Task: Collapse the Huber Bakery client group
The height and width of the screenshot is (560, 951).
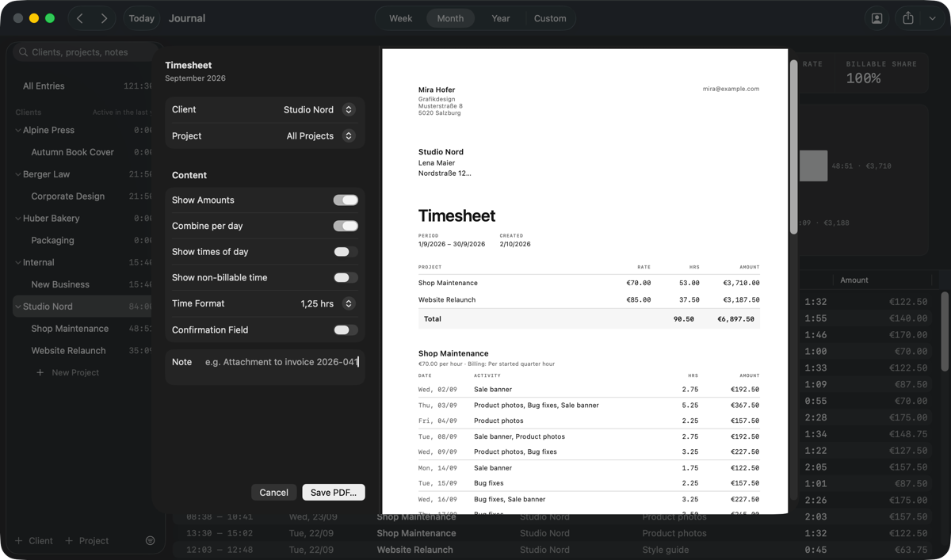Action: [x=18, y=219]
